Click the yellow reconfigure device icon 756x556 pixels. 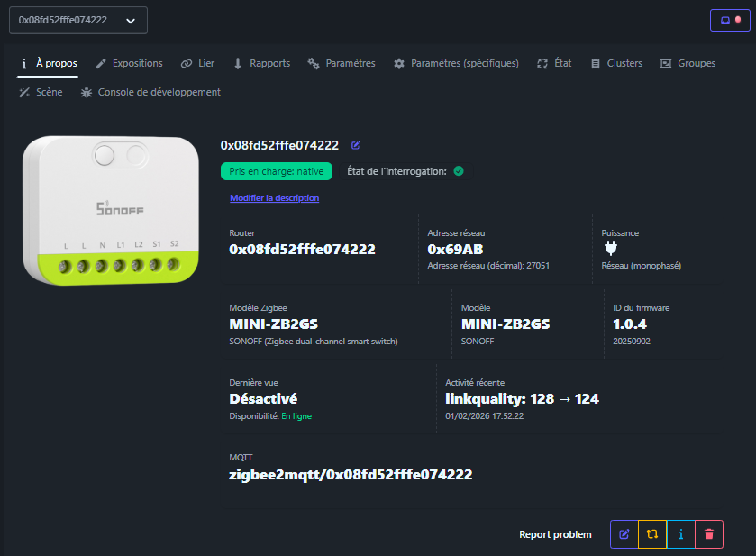652,534
